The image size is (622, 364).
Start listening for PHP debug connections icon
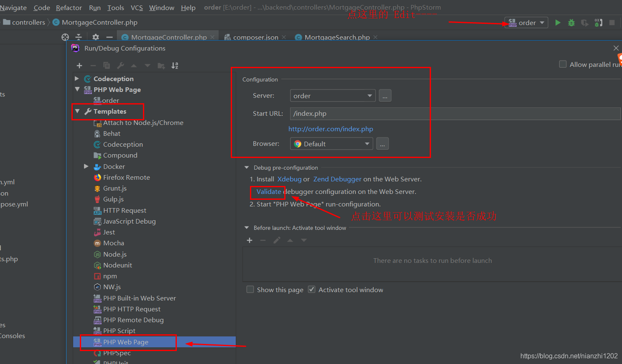[x=599, y=23]
